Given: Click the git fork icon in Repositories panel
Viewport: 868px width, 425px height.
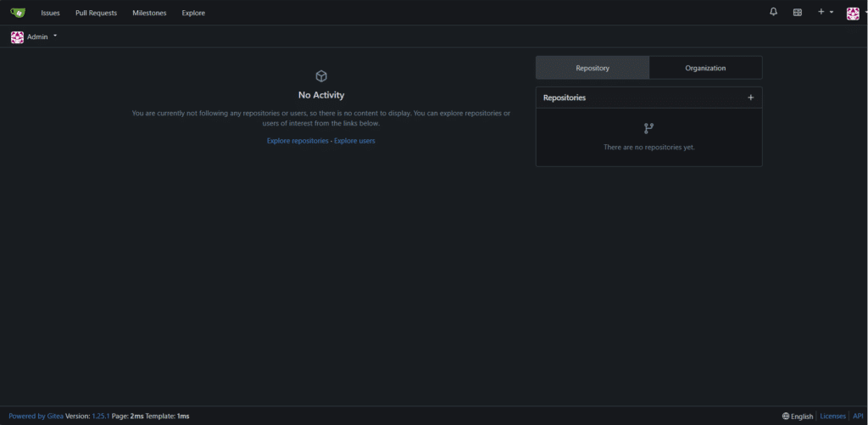Looking at the screenshot, I should click(648, 129).
